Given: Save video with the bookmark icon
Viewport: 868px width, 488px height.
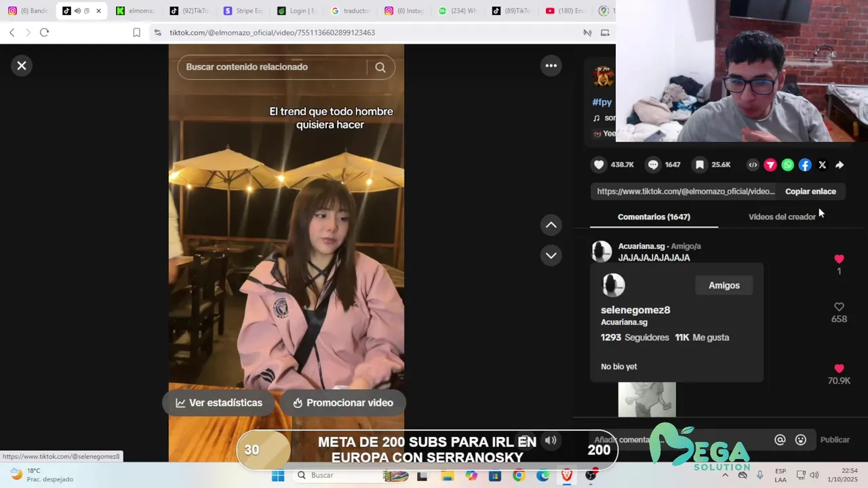Looking at the screenshot, I should [x=700, y=165].
